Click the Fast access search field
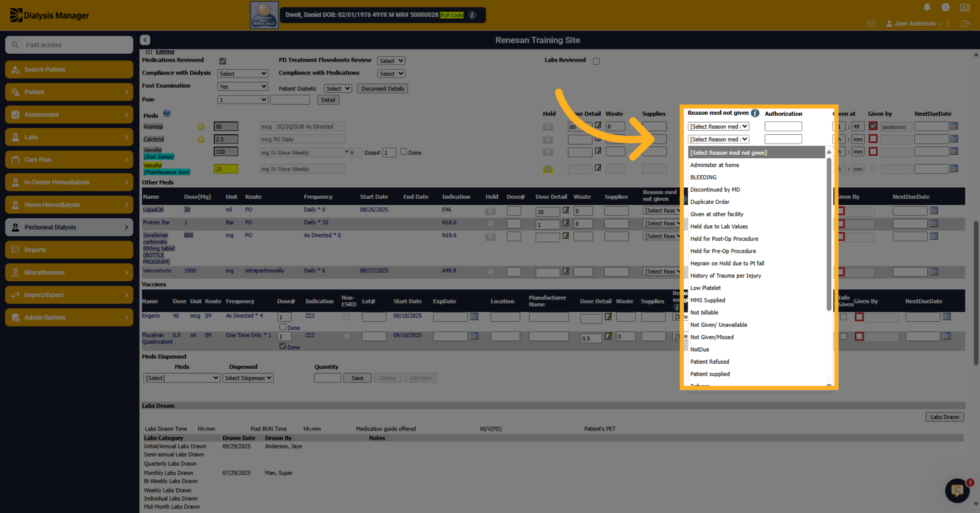 (x=69, y=45)
